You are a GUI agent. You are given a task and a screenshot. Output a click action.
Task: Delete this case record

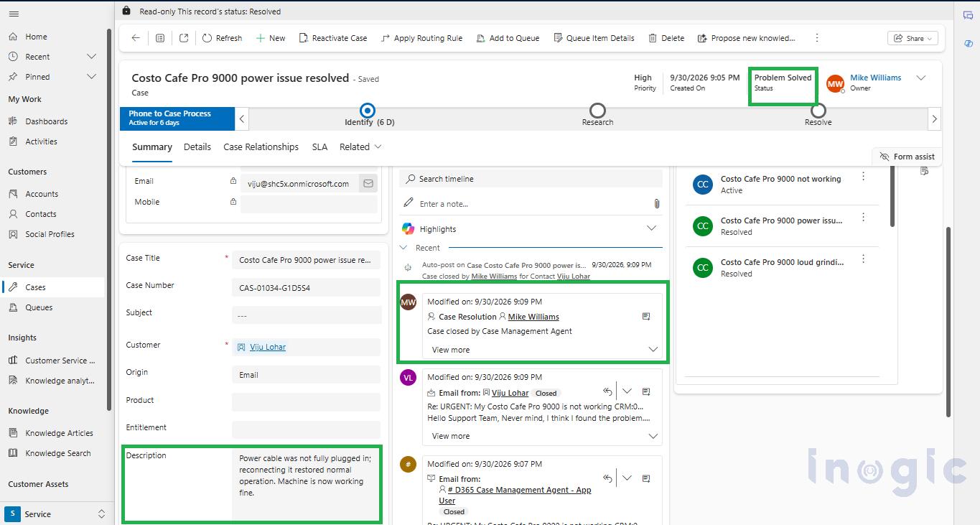[x=666, y=38]
